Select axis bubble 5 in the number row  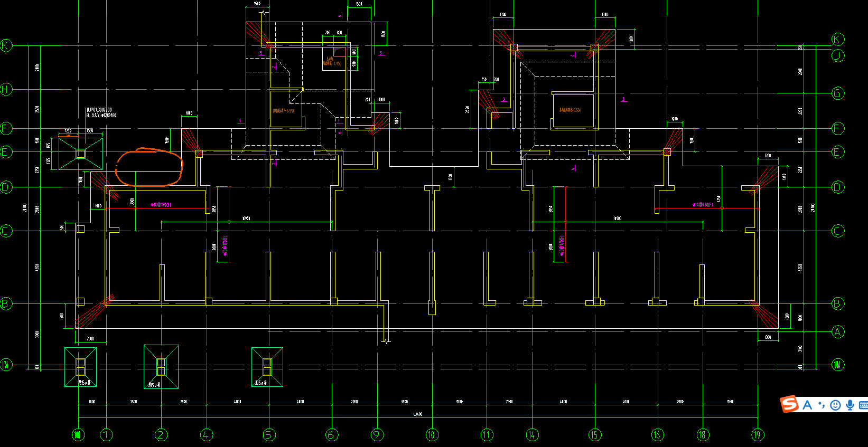tap(269, 435)
